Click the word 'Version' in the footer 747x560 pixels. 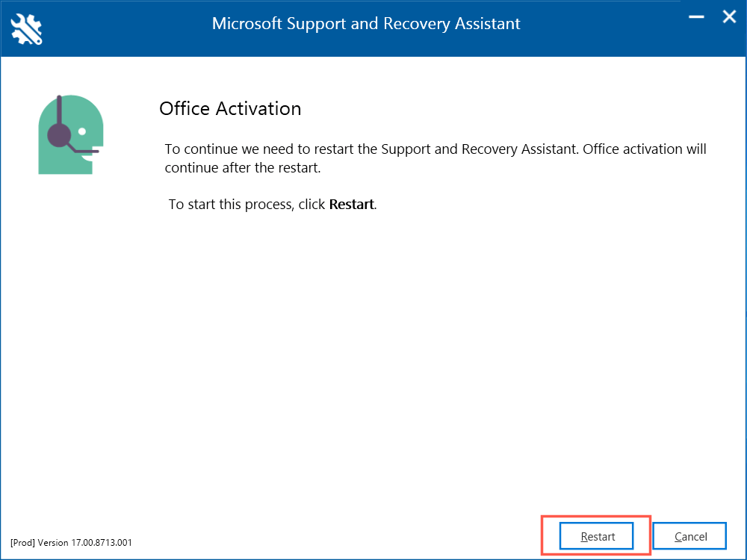pyautogui.click(x=53, y=543)
